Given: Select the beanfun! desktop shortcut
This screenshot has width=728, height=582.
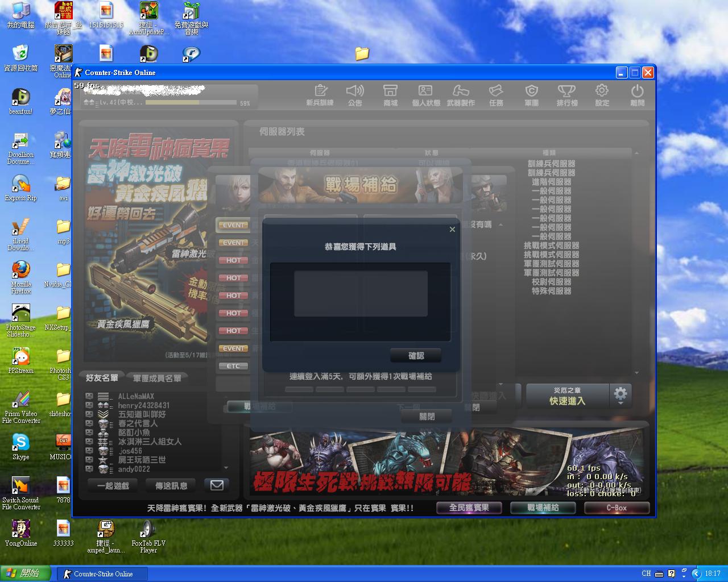Looking at the screenshot, I should click(21, 101).
